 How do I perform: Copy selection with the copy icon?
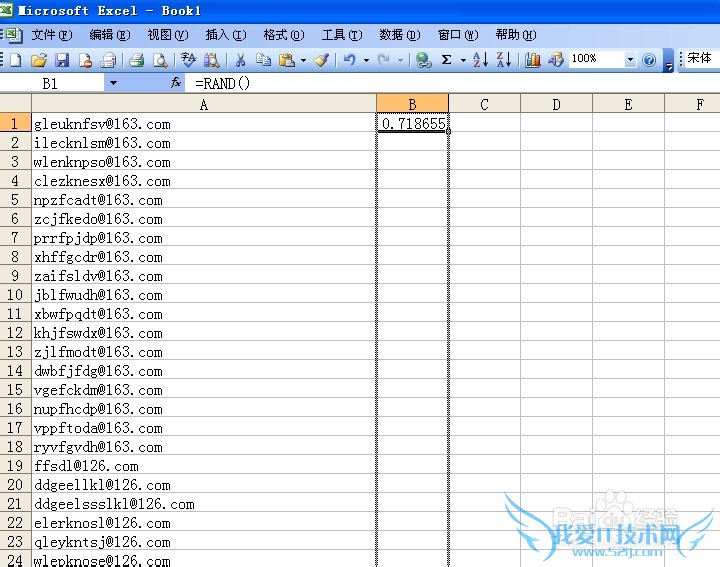pyautogui.click(x=263, y=60)
